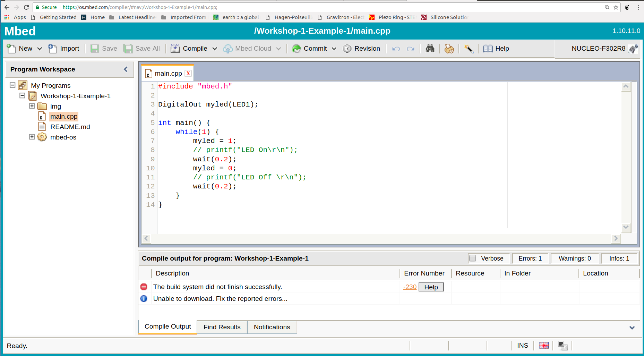Screen dimensions: 644x356
Task: Click the Undo arrow icon
Action: 396,49
